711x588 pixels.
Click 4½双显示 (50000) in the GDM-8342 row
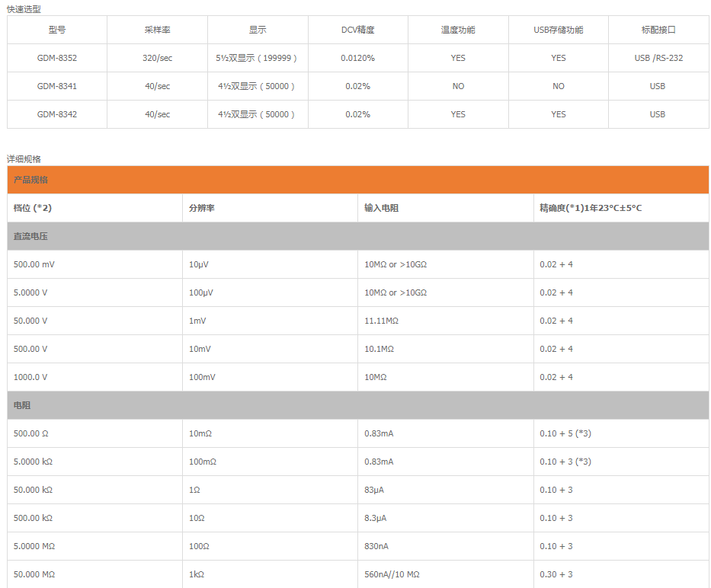click(x=257, y=114)
